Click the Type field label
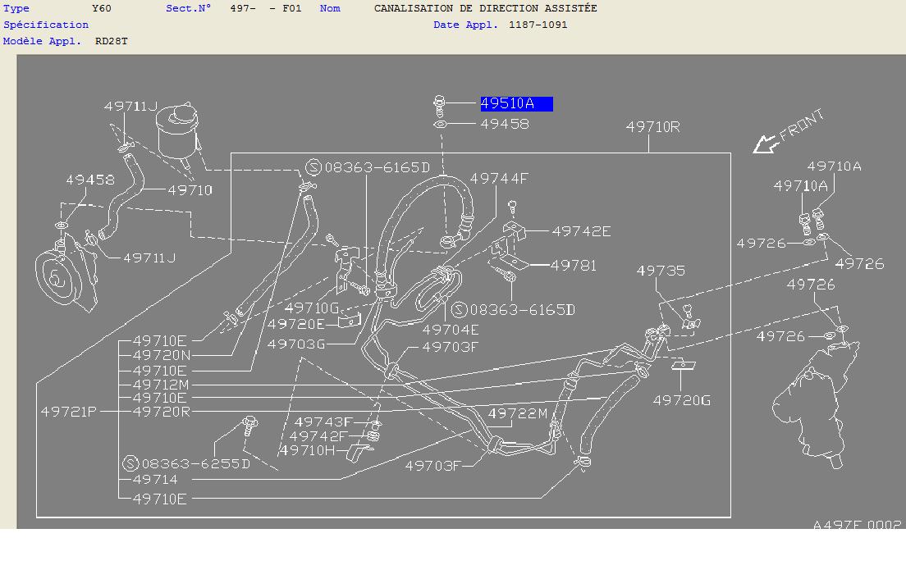The width and height of the screenshot is (906, 588). pos(16,9)
